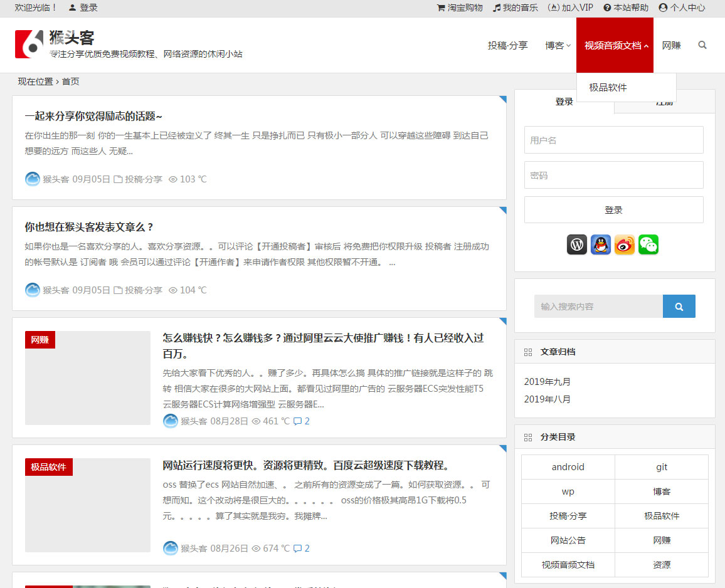The image size is (725, 588).
Task: Open 个人中心 user icon in top bar
Action: [x=662, y=8]
